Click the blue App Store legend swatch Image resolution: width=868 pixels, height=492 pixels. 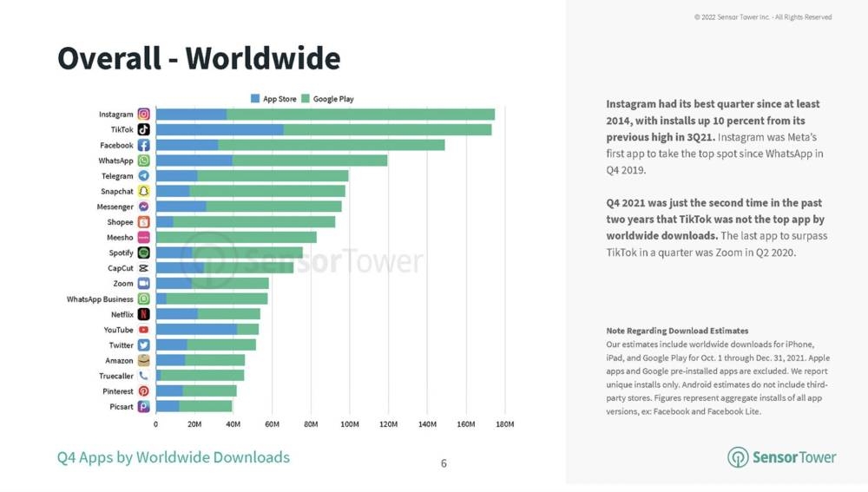point(255,99)
